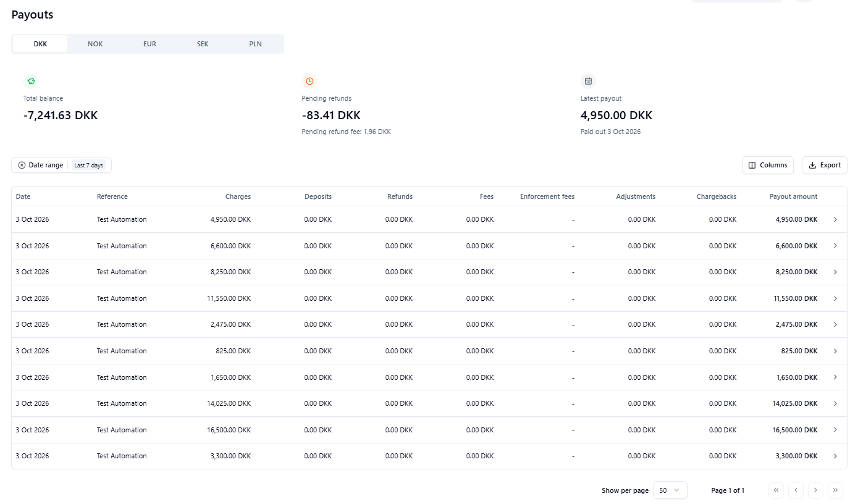Switch to the SEK currency tab
850x504 pixels.
(x=203, y=44)
